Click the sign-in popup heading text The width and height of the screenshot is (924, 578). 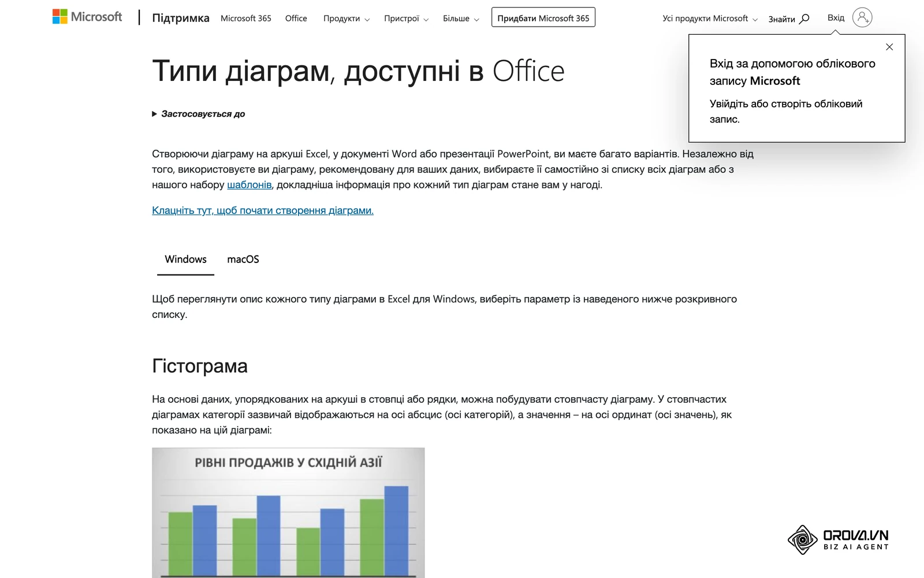pyautogui.click(x=792, y=72)
